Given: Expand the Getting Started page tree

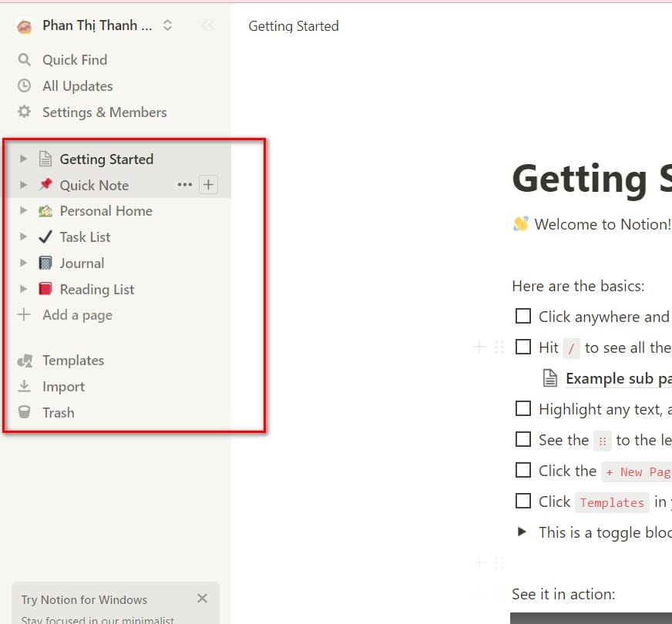Looking at the screenshot, I should pyautogui.click(x=24, y=159).
